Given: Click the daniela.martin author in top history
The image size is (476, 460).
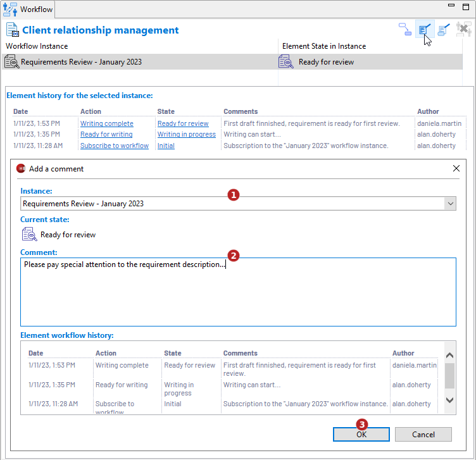Looking at the screenshot, I should pos(439,123).
